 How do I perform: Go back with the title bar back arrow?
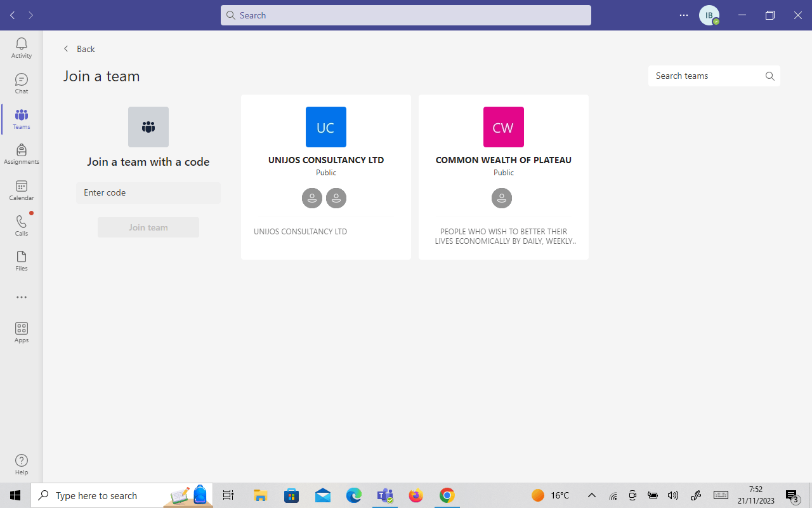[x=12, y=15]
